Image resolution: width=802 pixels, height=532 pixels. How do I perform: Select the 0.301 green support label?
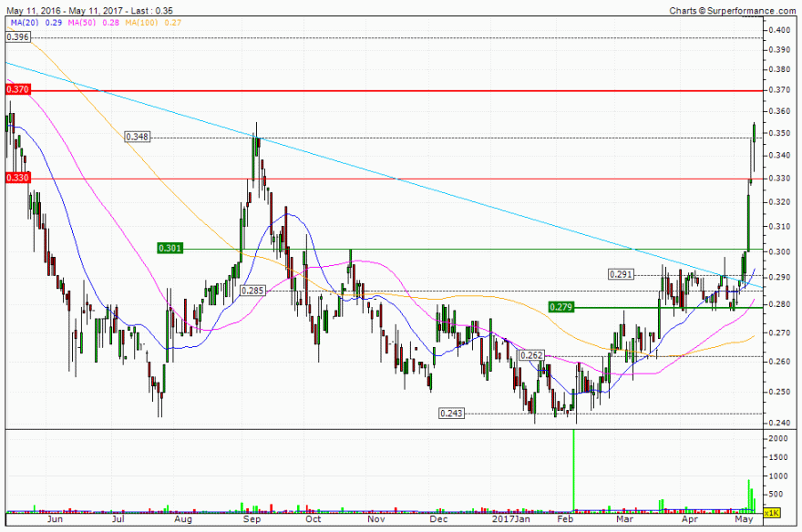(170, 249)
